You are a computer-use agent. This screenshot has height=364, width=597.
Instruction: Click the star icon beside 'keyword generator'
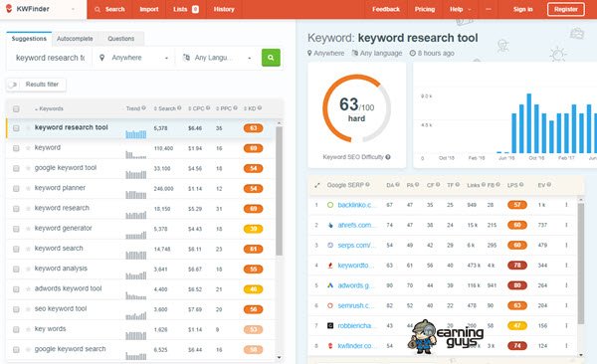tap(28, 229)
